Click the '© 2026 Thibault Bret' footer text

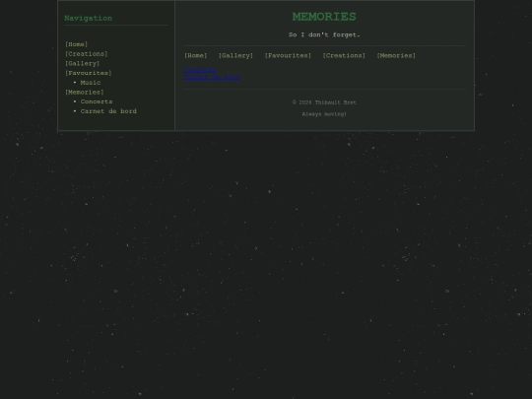pyautogui.click(x=324, y=102)
